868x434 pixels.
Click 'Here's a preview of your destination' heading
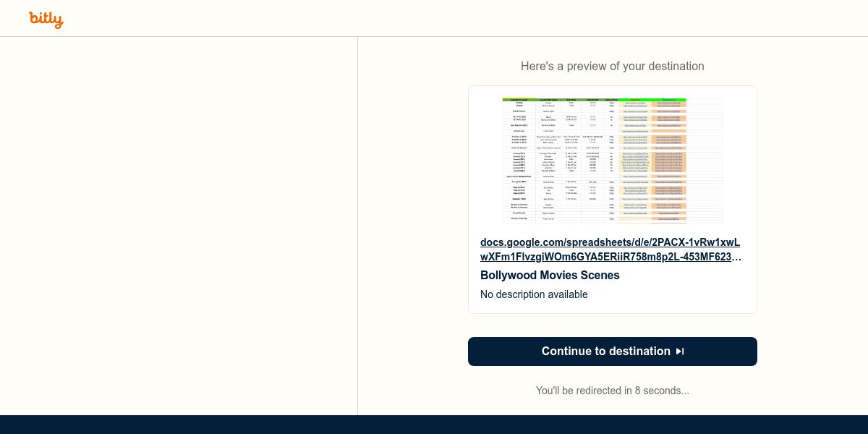tap(613, 66)
